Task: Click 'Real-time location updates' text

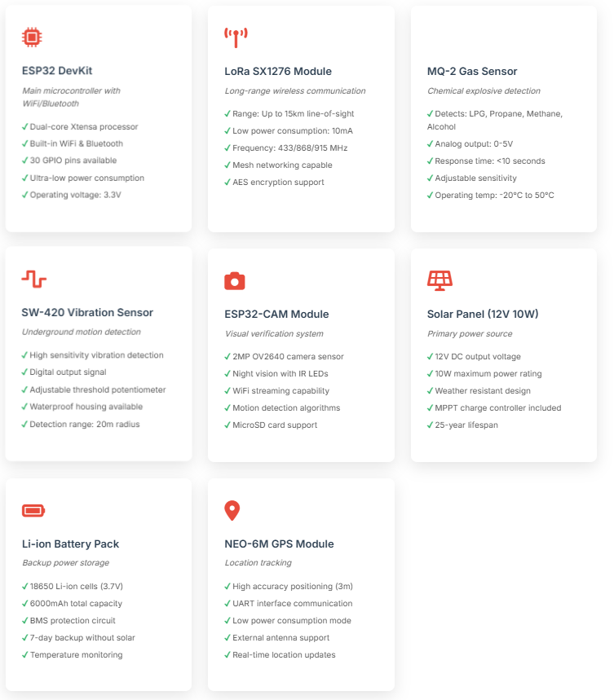Action: pyautogui.click(x=284, y=655)
